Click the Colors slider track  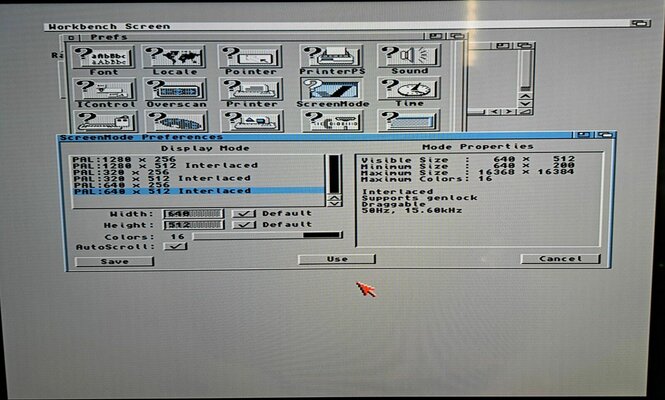(x=268, y=235)
